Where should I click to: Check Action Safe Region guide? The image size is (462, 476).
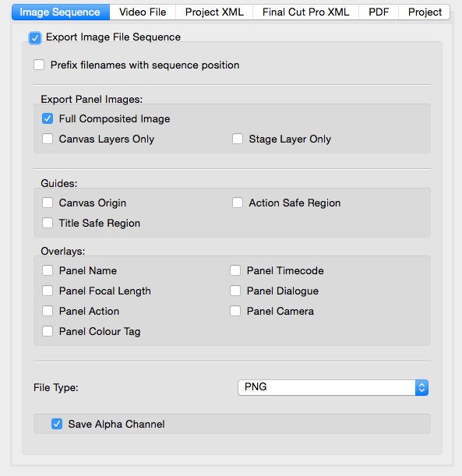coord(238,203)
